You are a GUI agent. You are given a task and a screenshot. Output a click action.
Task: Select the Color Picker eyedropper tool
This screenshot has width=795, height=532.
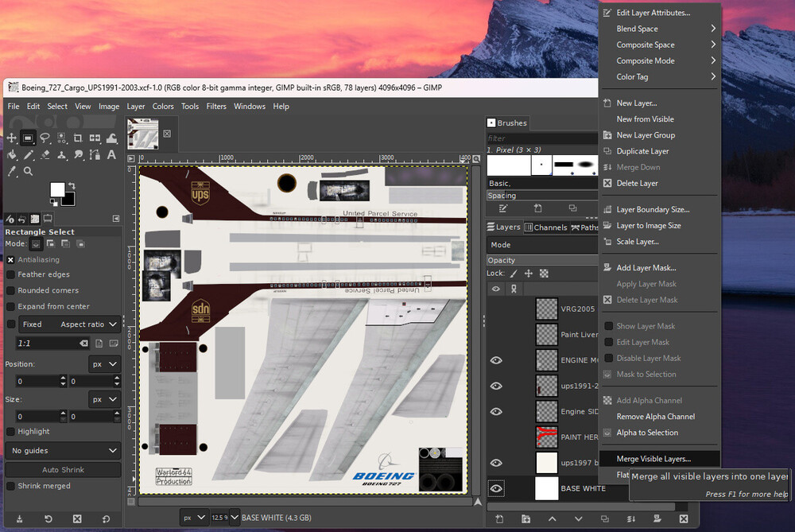click(x=12, y=171)
